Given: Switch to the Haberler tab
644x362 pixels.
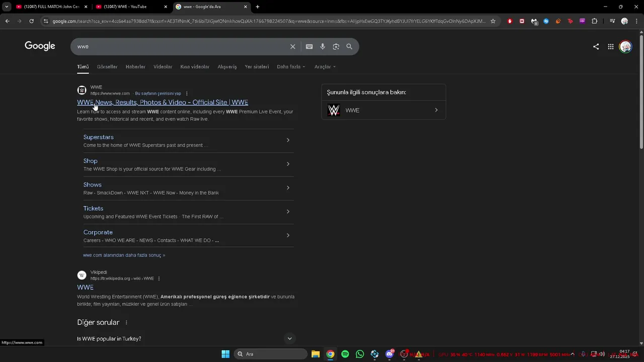Looking at the screenshot, I should point(135,67).
